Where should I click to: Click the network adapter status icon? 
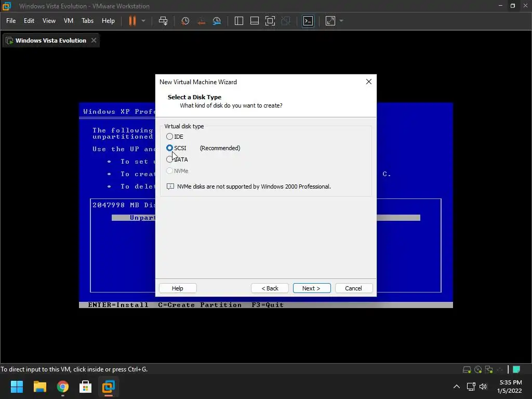point(489,369)
